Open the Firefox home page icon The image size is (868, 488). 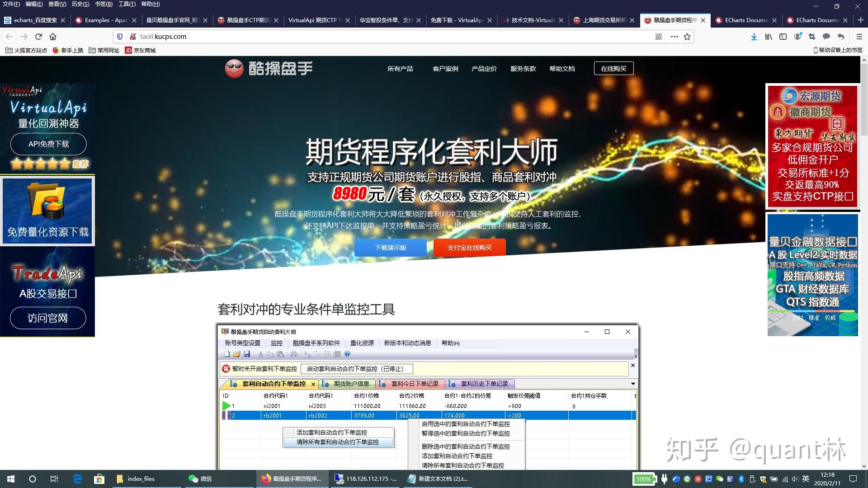point(53,37)
